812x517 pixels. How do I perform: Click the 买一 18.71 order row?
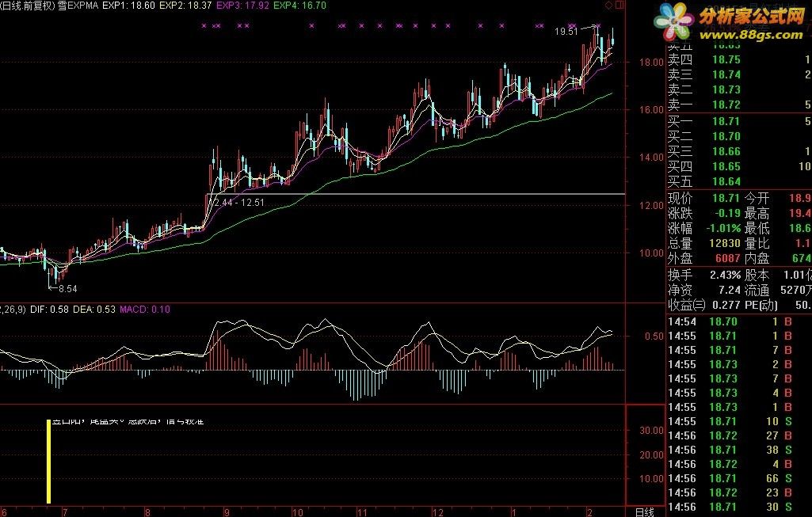739,122
